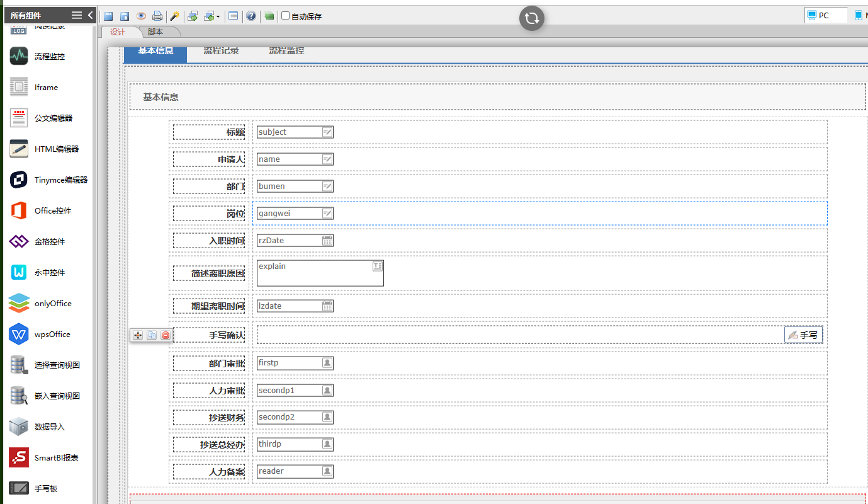Viewport: 868px width, 504px height.
Task: Open calendar picker on rzDate field
Action: coord(327,240)
